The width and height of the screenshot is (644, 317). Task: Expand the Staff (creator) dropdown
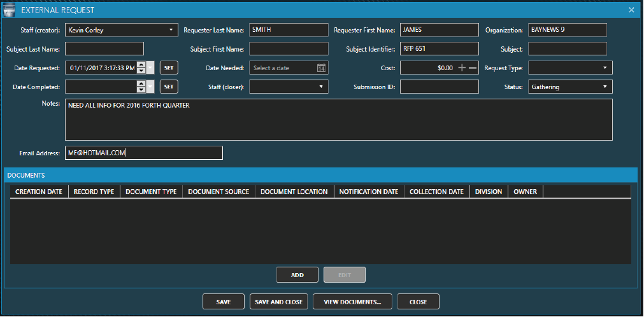coord(171,30)
